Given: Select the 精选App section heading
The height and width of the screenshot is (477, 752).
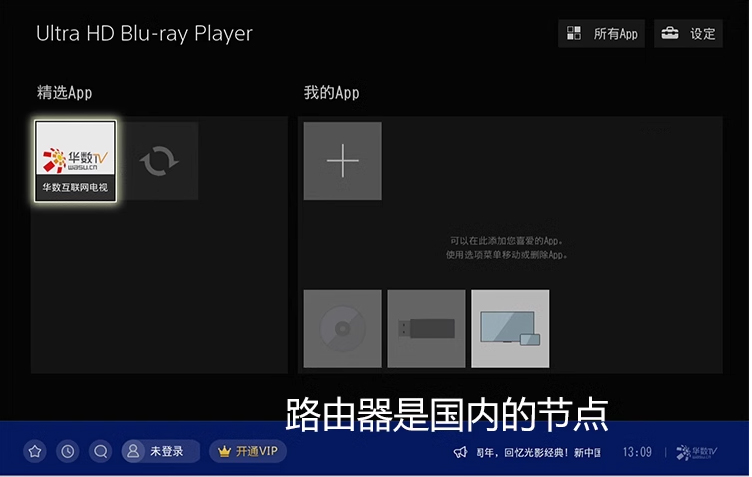Looking at the screenshot, I should [x=65, y=93].
